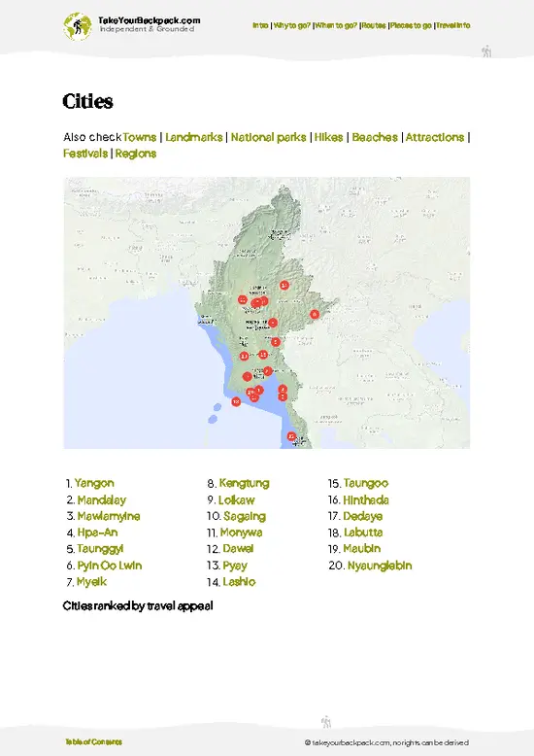Click the hiker icon in the header

click(x=486, y=52)
